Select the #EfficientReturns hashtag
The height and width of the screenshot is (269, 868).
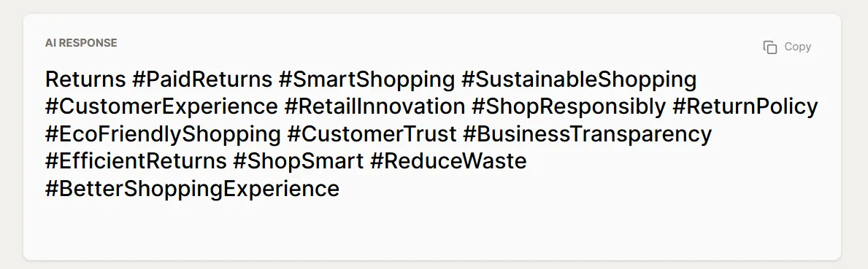tap(137, 161)
